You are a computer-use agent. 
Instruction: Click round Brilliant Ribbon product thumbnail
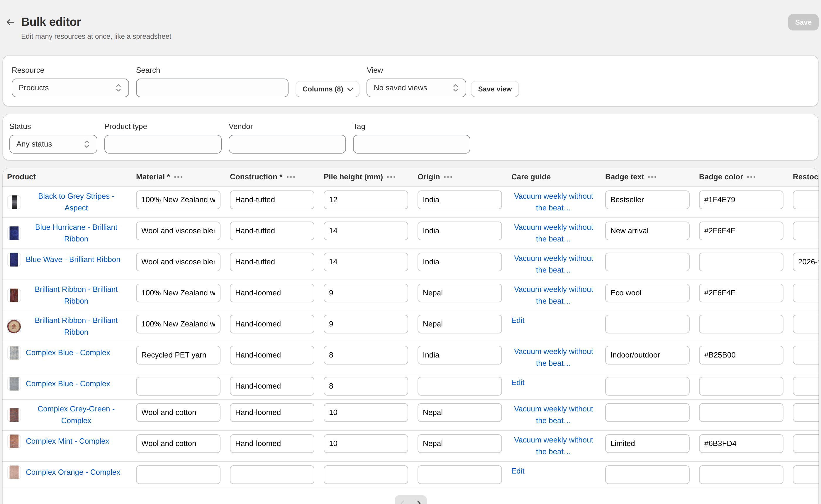(14, 326)
